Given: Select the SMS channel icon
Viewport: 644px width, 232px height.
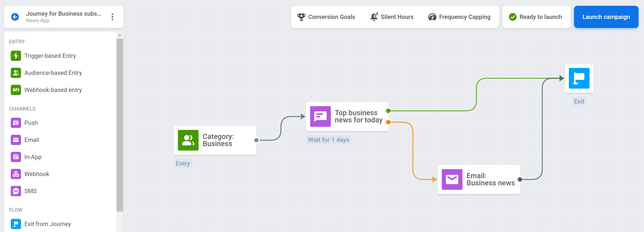Looking at the screenshot, I should (x=16, y=191).
